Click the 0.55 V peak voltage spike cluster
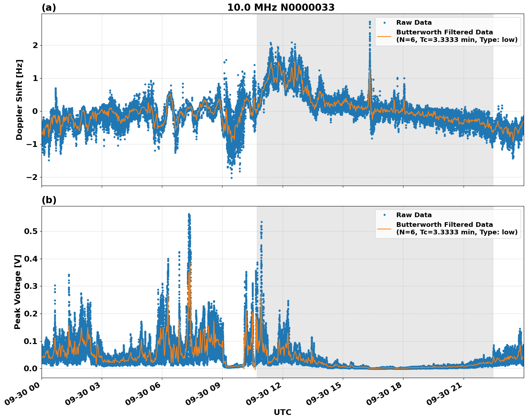527x420 pixels. [189, 215]
